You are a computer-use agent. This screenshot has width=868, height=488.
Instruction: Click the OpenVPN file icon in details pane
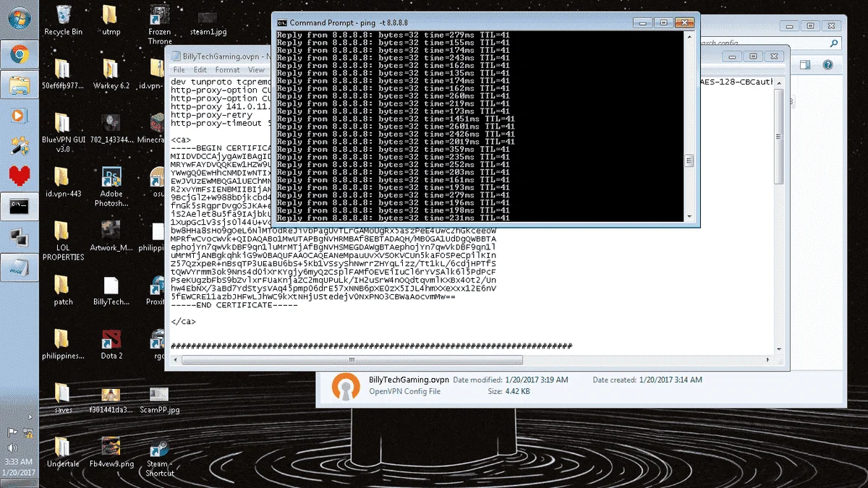346,388
